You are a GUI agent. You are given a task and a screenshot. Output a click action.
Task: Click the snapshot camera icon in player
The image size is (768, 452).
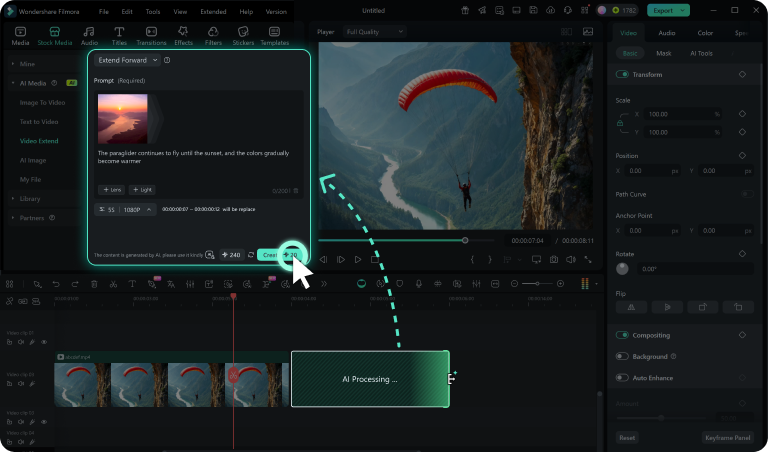pos(553,260)
